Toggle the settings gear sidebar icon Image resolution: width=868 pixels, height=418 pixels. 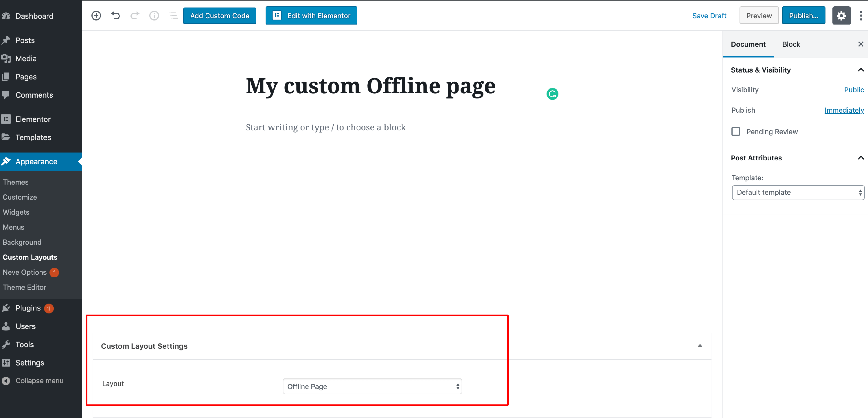(x=841, y=16)
